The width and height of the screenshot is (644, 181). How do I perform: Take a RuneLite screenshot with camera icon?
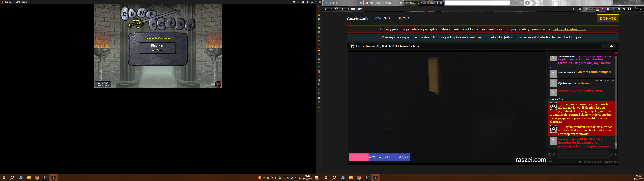[x=303, y=2]
